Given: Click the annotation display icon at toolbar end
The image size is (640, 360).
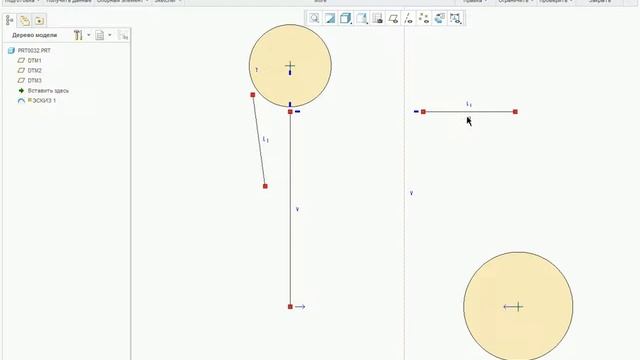Looking at the screenshot, I should 456,18.
